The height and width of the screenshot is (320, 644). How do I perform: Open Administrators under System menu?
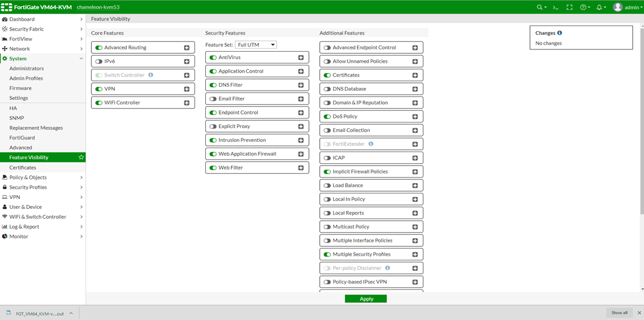click(27, 69)
